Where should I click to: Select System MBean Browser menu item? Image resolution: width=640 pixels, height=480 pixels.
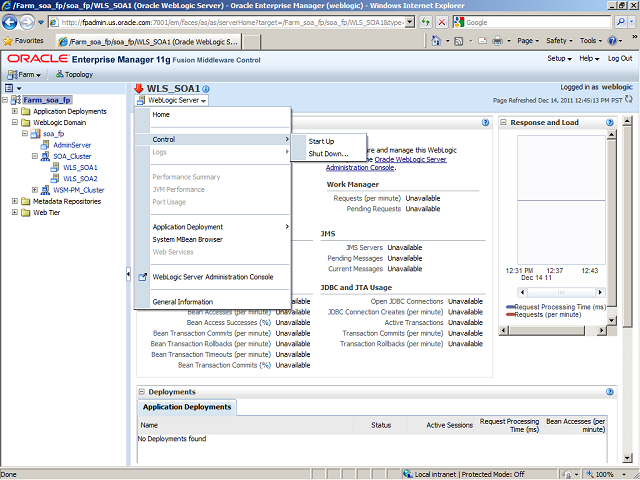pyautogui.click(x=187, y=239)
